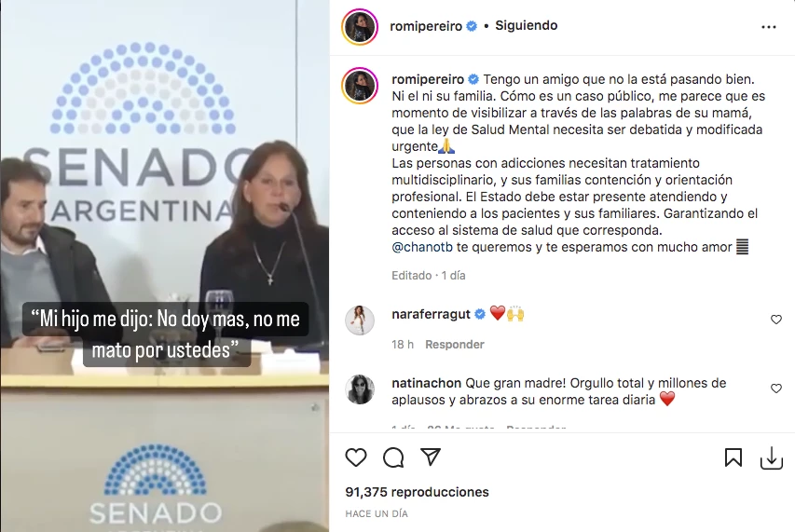Open natinachon's profile avatar
The height and width of the screenshot is (532, 795).
click(x=360, y=389)
